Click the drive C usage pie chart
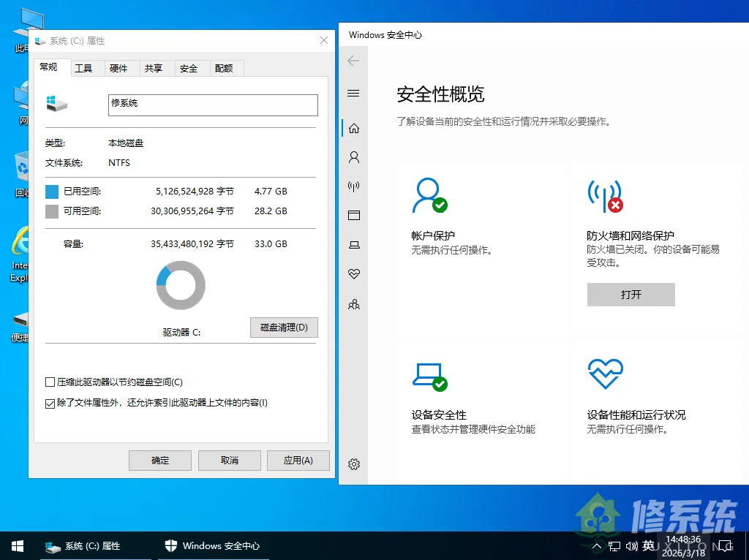 [x=180, y=285]
